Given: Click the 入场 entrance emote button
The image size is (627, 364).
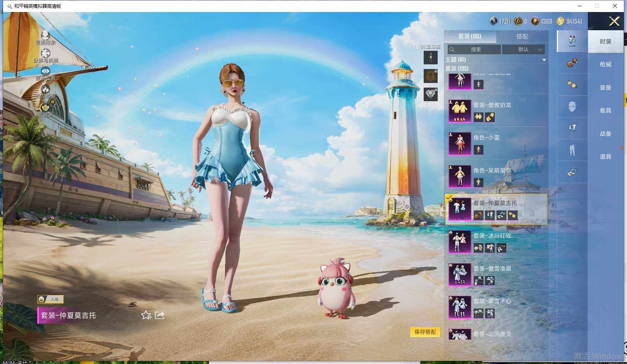Looking at the screenshot, I should coord(50,299).
